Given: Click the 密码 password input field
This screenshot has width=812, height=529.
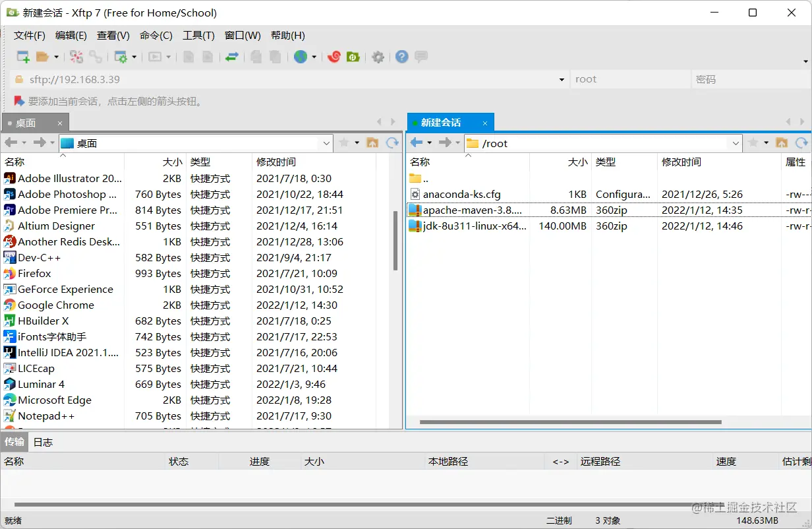Looking at the screenshot, I should tap(751, 80).
